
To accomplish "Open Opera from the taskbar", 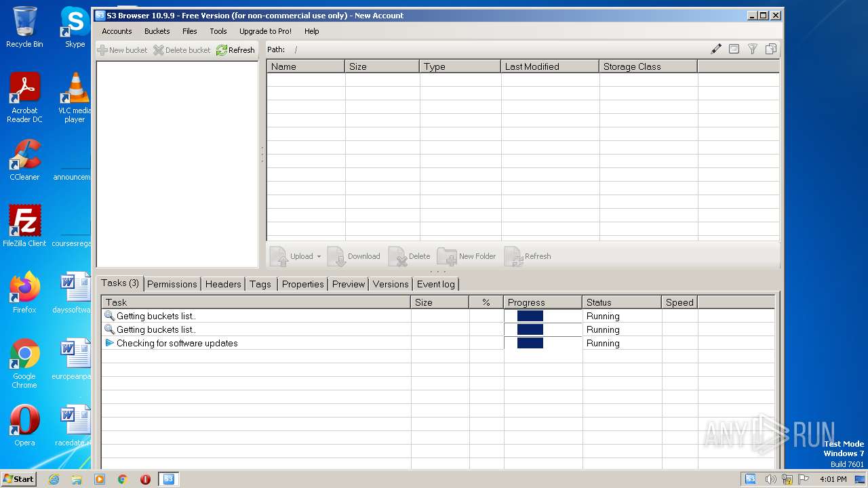I will point(145,479).
